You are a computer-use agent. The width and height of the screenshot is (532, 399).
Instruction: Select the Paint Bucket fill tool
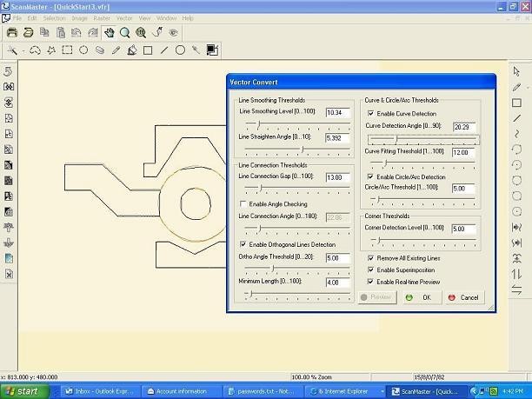tap(131, 50)
